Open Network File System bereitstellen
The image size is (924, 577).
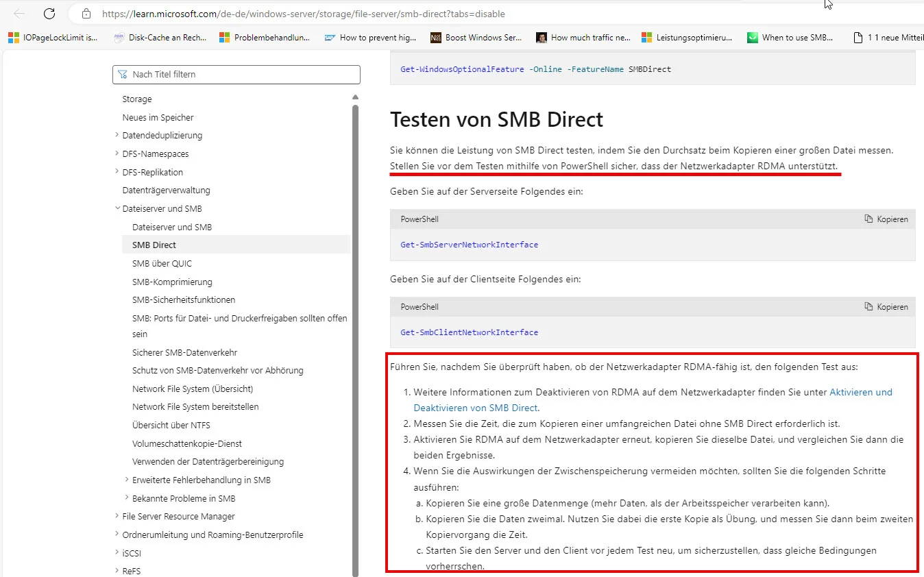(x=195, y=406)
